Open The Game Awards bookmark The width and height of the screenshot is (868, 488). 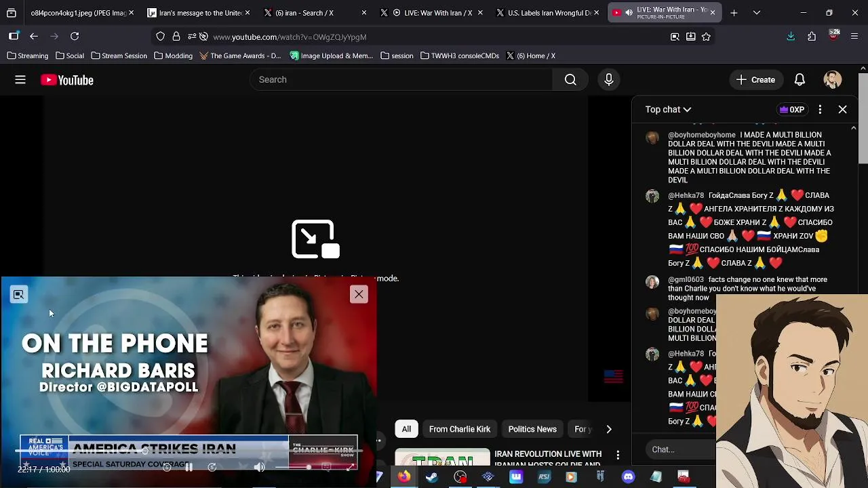tap(240, 56)
